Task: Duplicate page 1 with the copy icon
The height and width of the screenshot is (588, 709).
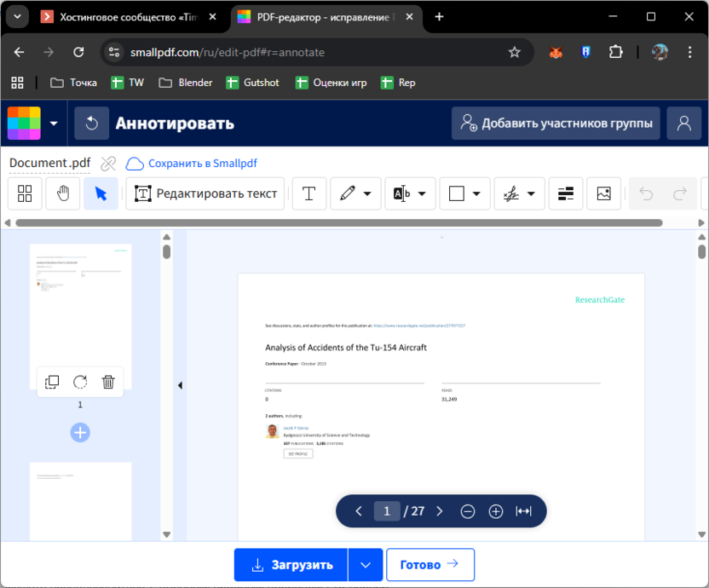Action: click(52, 382)
